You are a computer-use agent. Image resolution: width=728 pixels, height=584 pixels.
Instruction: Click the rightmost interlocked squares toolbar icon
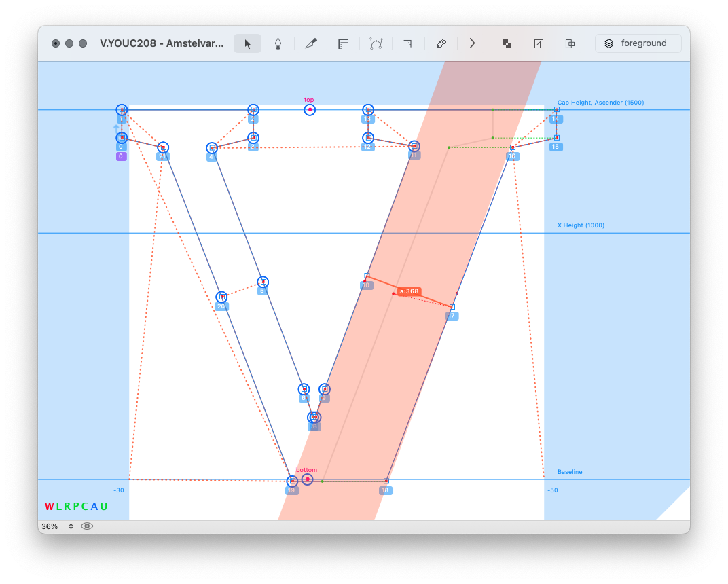(570, 43)
